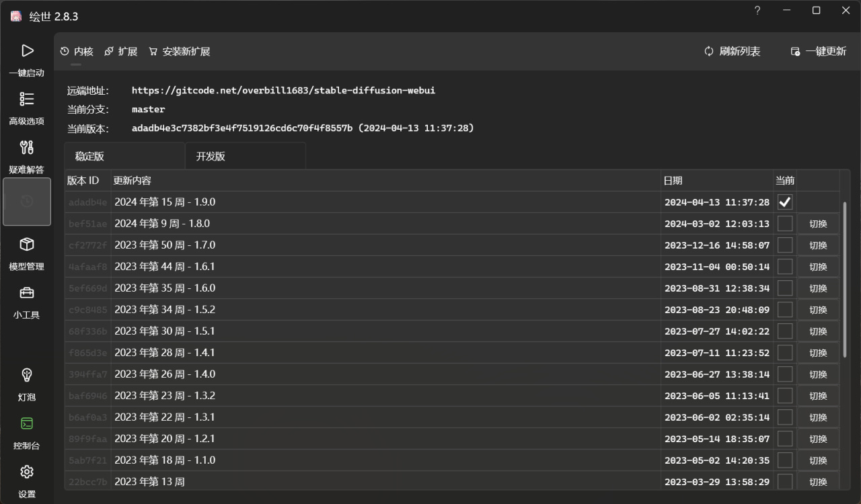Open the 控制台 console icon

(27, 423)
